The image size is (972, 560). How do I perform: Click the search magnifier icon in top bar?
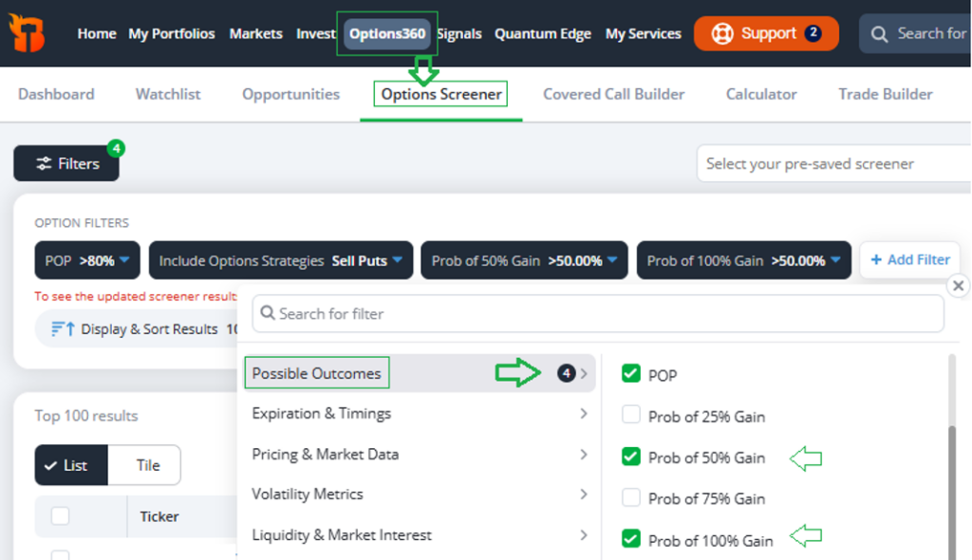point(879,34)
